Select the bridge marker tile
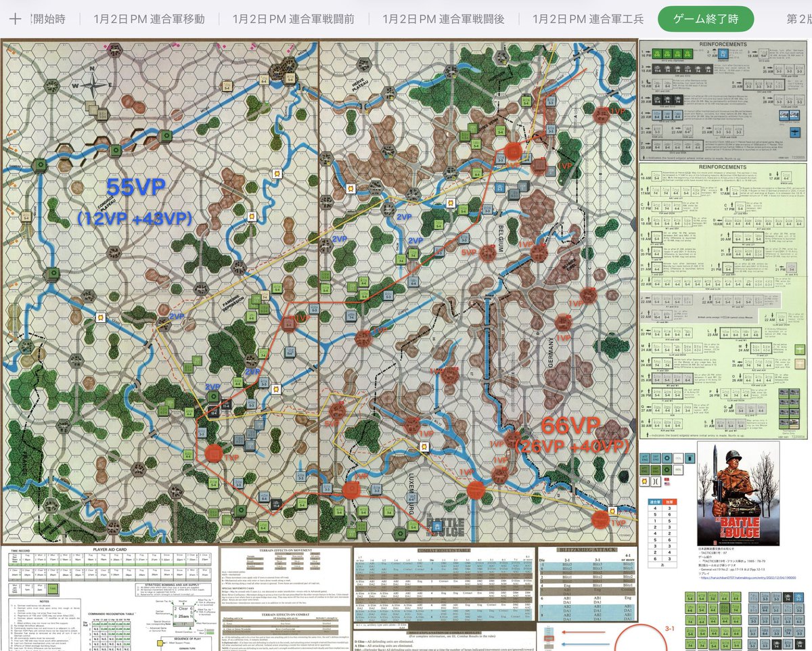The image size is (812, 651). tap(656, 482)
